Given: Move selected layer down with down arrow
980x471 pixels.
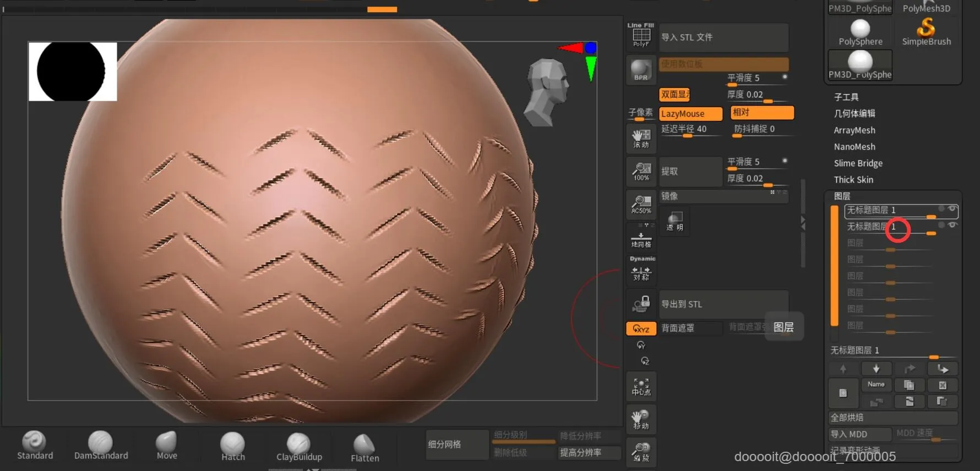Looking at the screenshot, I should point(876,369).
